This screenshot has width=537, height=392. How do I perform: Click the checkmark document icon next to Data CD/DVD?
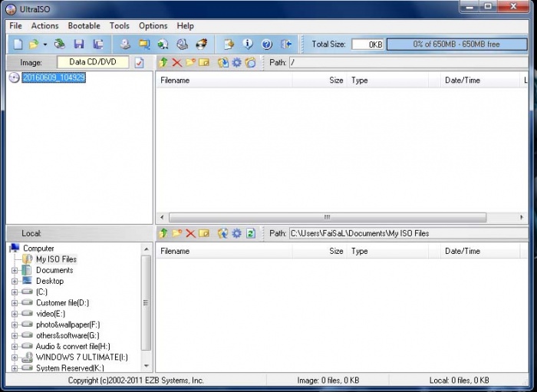pyautogui.click(x=139, y=63)
